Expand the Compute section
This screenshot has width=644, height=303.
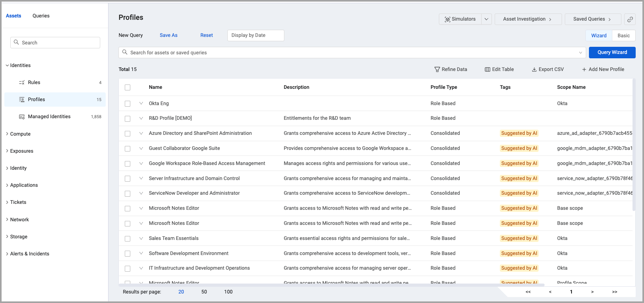pyautogui.click(x=7, y=134)
